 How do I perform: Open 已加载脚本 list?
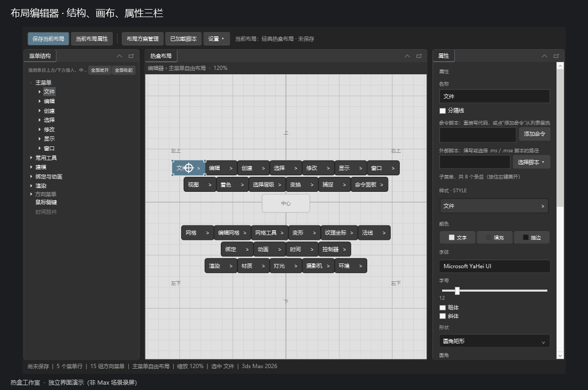[183, 38]
